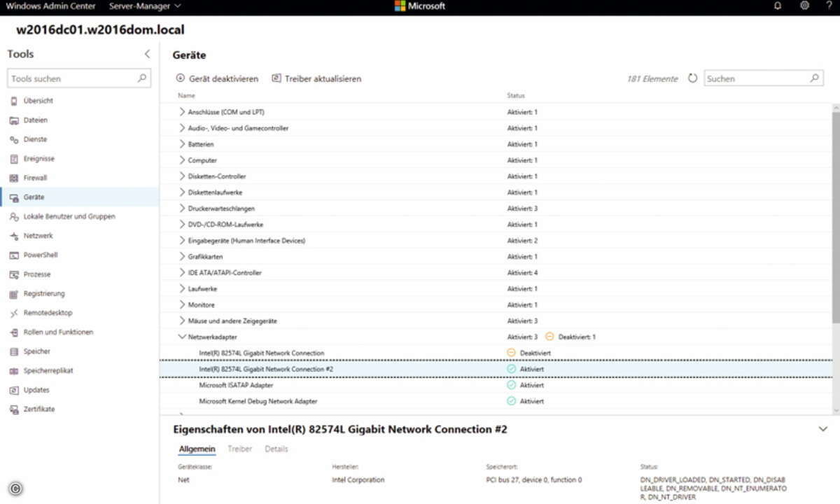Open the notifications bell in the header

[x=778, y=6]
